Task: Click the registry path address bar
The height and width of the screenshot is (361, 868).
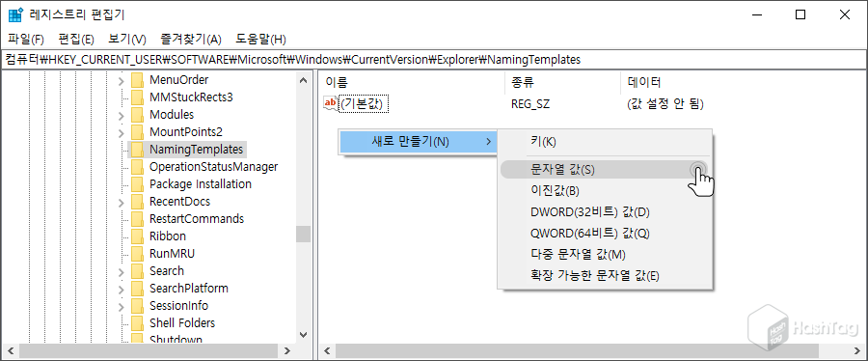Action: click(x=434, y=59)
